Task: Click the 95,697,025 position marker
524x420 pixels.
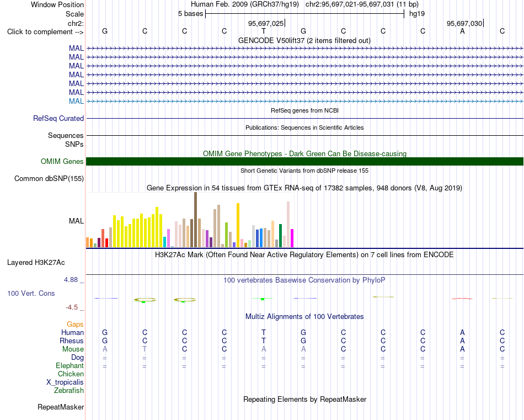Action: point(266,23)
